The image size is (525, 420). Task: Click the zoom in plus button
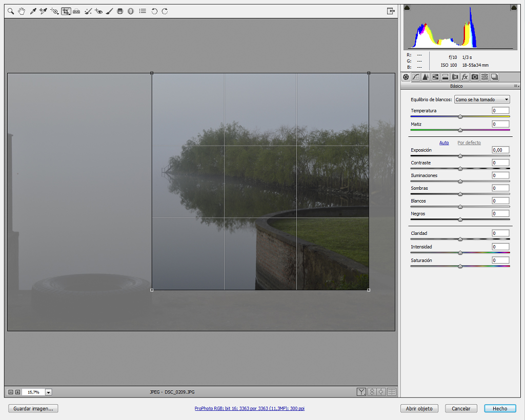click(18, 392)
